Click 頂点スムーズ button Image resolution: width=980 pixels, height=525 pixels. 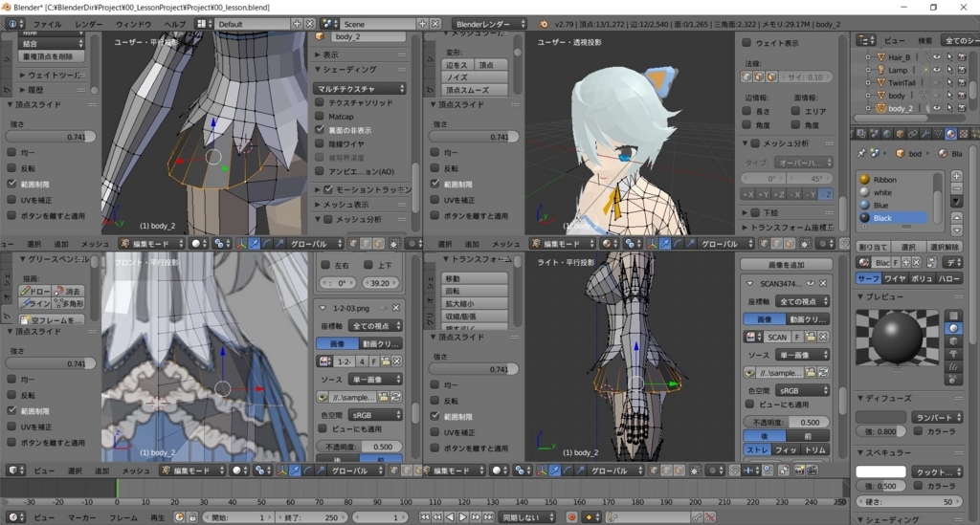(475, 90)
